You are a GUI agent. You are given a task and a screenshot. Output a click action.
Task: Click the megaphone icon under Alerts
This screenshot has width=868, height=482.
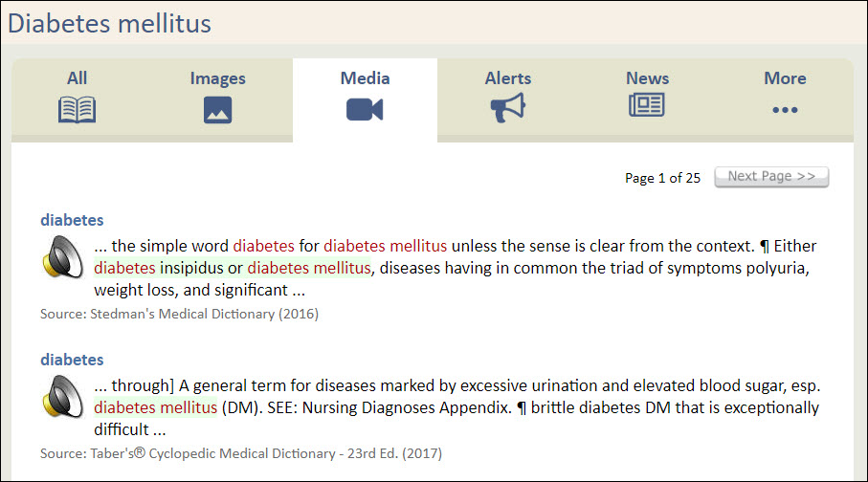[507, 110]
